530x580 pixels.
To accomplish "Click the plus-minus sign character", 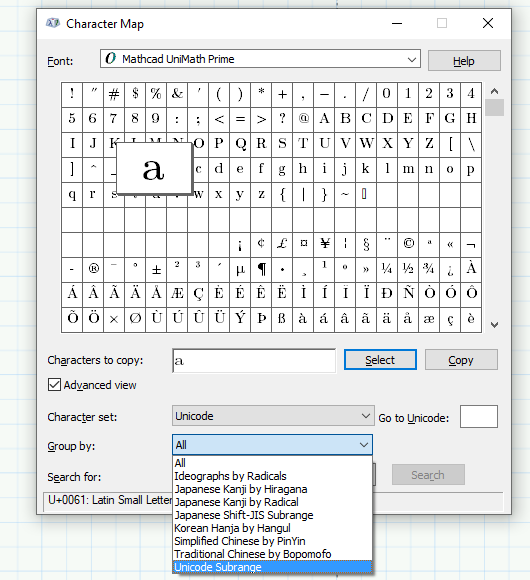I will click(156, 269).
